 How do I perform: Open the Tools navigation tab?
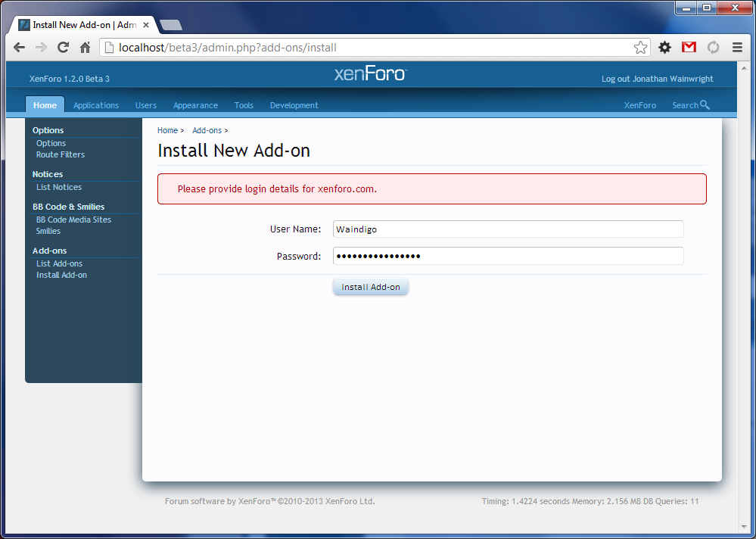pos(244,105)
